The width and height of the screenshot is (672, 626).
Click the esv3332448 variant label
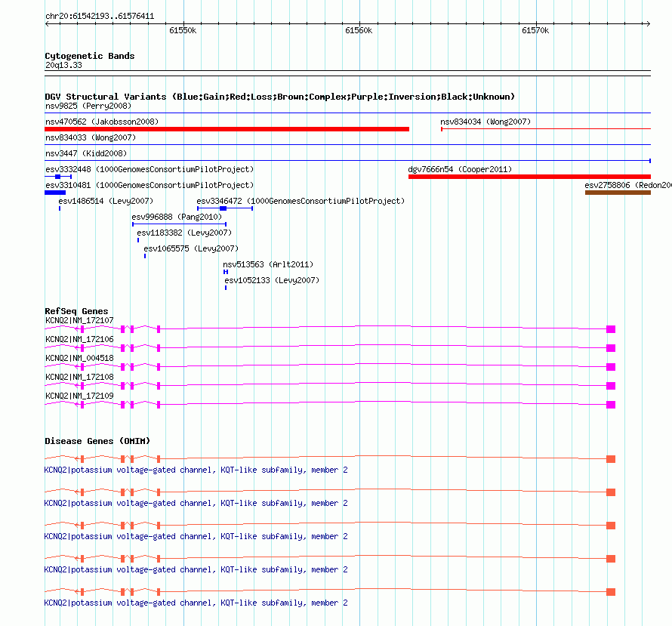(x=150, y=169)
